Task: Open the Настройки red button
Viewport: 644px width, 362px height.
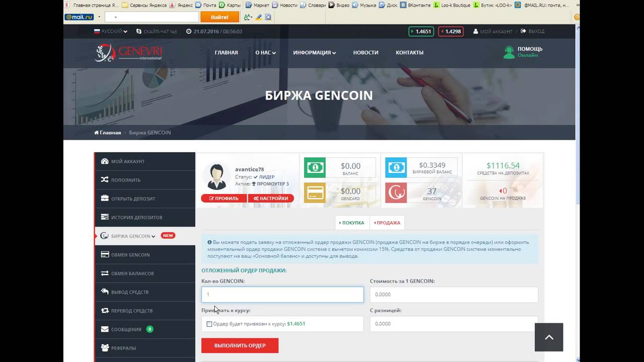Action: (x=271, y=198)
